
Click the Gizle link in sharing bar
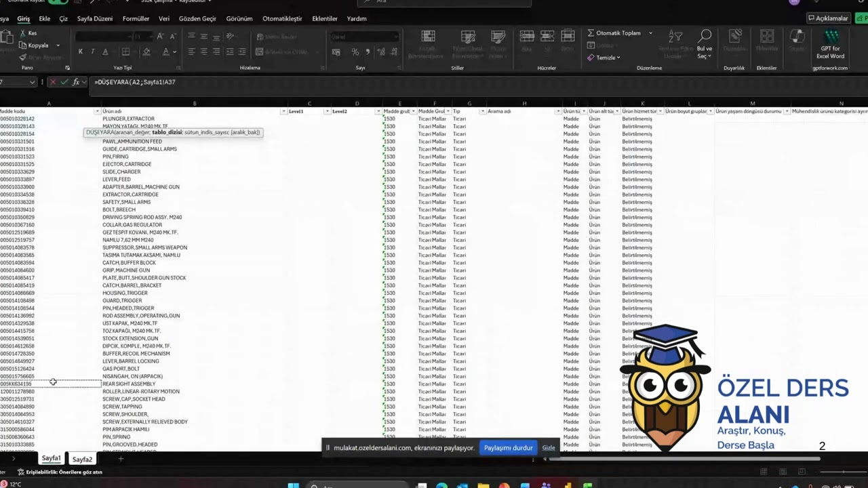[x=549, y=447]
